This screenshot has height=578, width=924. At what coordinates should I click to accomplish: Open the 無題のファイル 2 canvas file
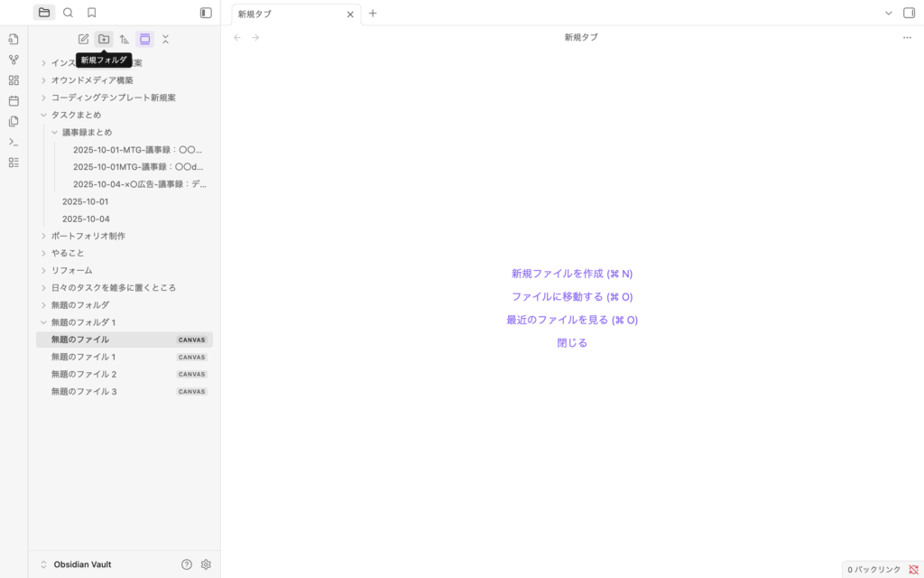point(84,374)
